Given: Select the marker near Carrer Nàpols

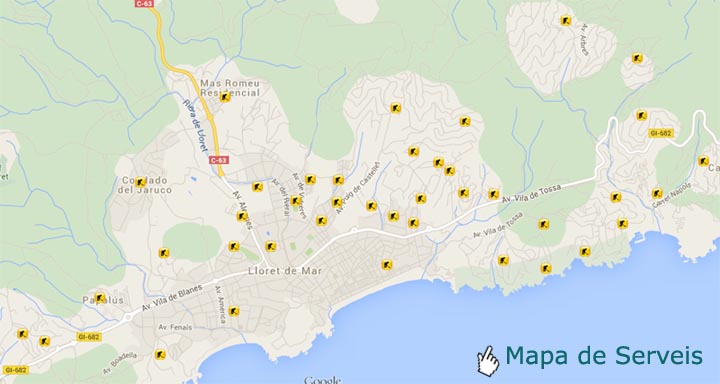Looking at the screenshot, I should point(657,193).
